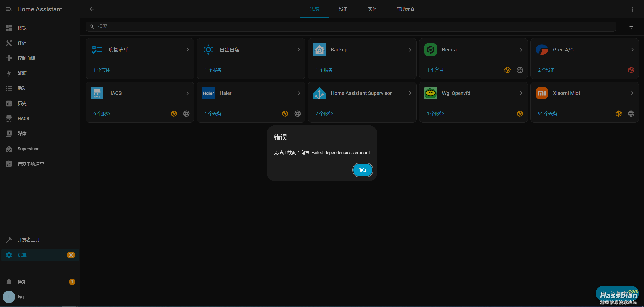Image resolution: width=644 pixels, height=307 pixels.
Task: Open the 91 个设备 link on Xiaomi Miot
Action: pyautogui.click(x=547, y=114)
